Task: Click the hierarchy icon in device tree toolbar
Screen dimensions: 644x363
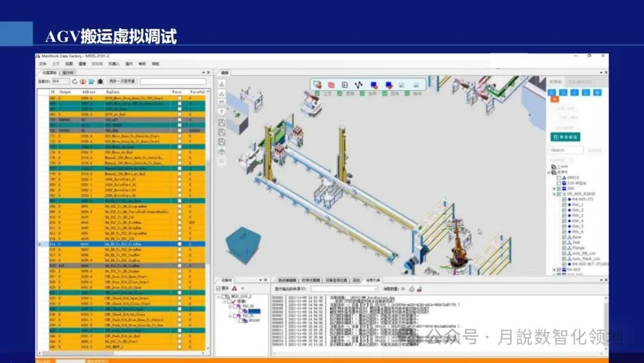Action: tap(234, 288)
